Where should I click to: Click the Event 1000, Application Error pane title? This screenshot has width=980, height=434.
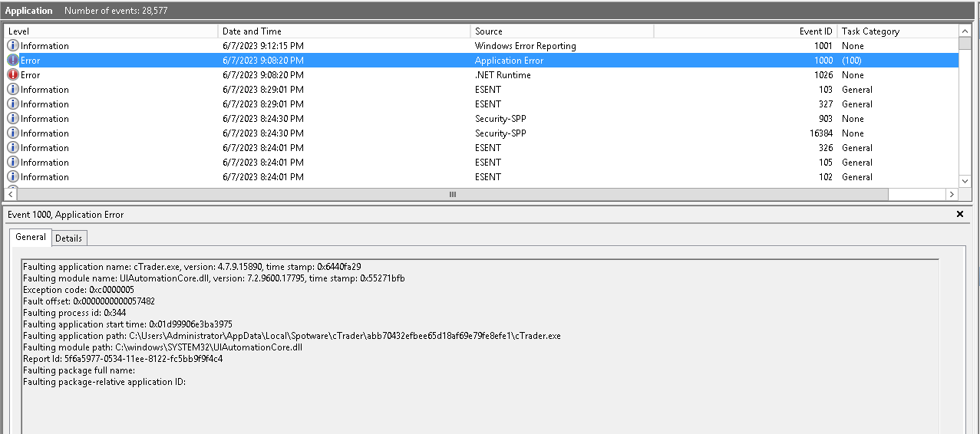click(x=65, y=215)
